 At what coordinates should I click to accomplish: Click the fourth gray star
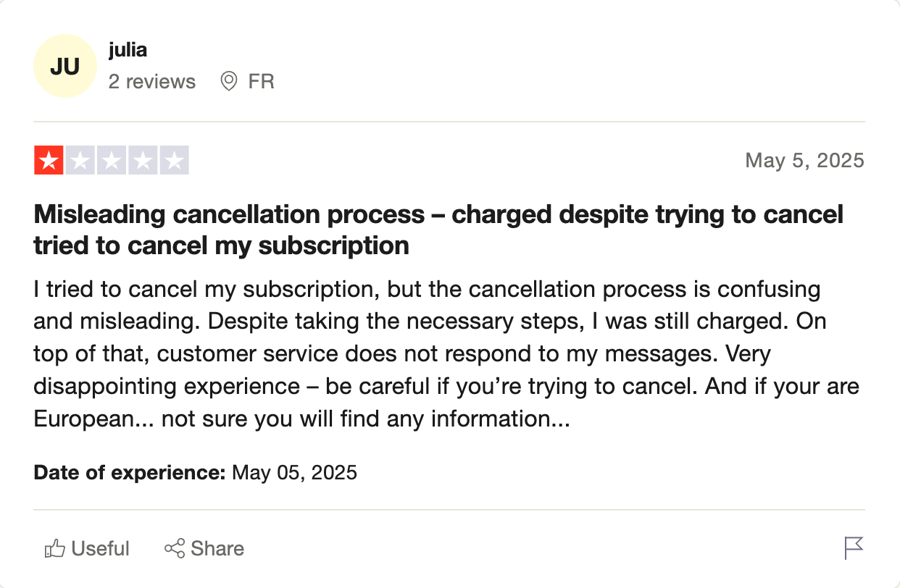tap(143, 161)
